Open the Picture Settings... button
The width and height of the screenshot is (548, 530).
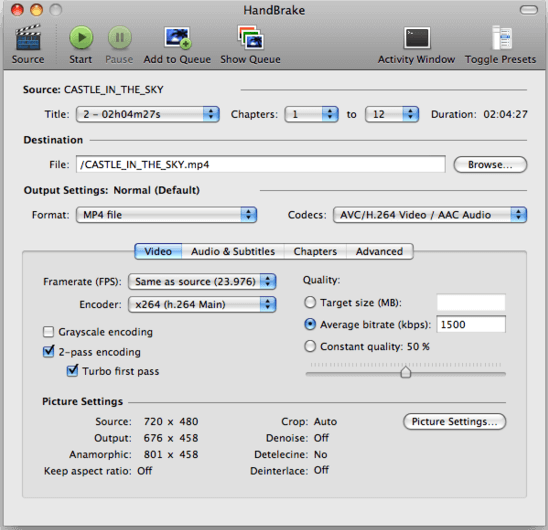(454, 422)
